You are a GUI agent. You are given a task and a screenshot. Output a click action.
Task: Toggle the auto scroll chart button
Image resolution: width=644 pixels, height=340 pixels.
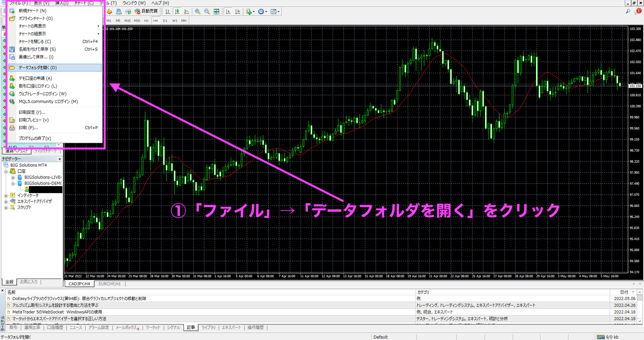coord(228,11)
